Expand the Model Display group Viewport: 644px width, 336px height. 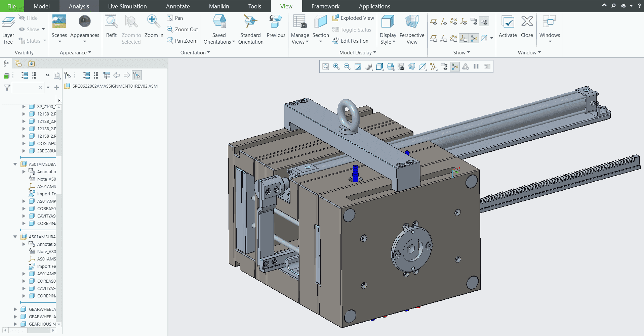[x=358, y=53]
